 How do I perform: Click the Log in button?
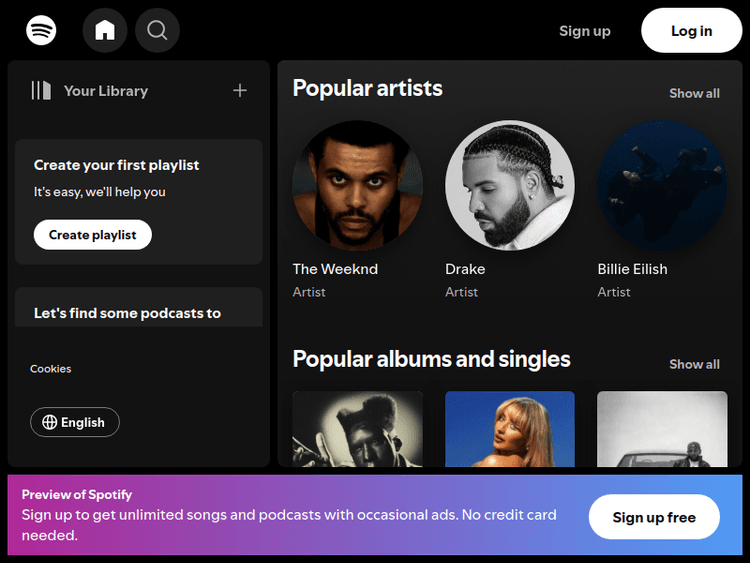click(x=691, y=30)
